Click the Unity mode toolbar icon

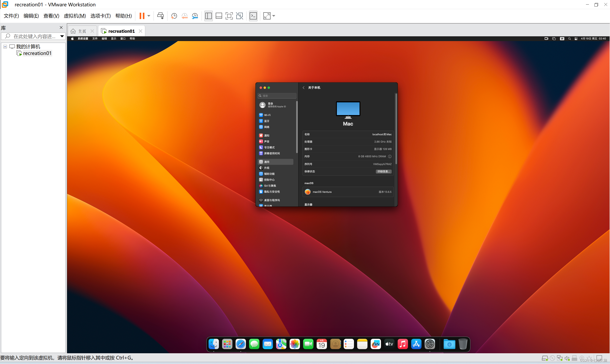click(x=239, y=16)
